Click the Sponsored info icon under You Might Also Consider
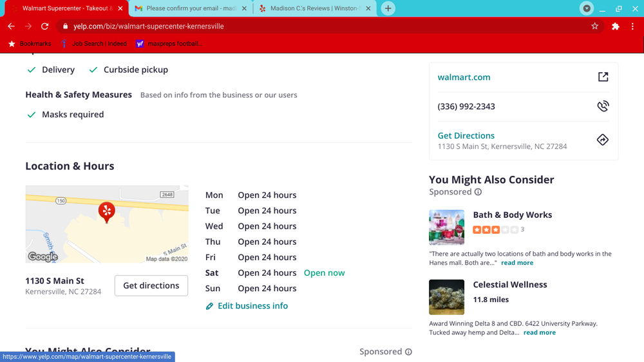644x362 pixels. [478, 192]
